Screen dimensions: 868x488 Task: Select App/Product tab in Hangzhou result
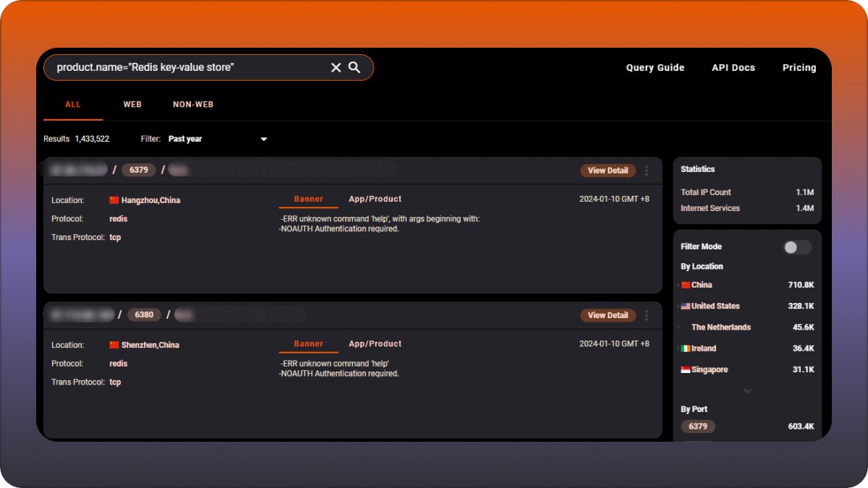click(375, 199)
